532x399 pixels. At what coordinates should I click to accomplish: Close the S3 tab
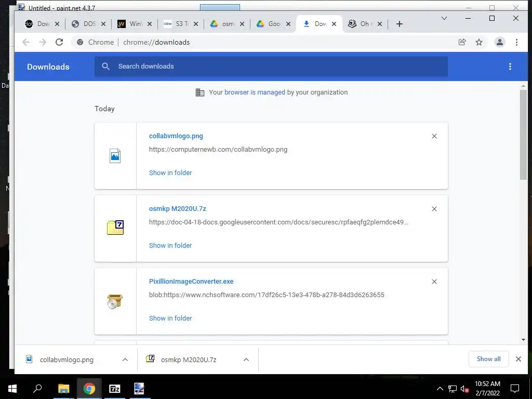[x=196, y=24]
